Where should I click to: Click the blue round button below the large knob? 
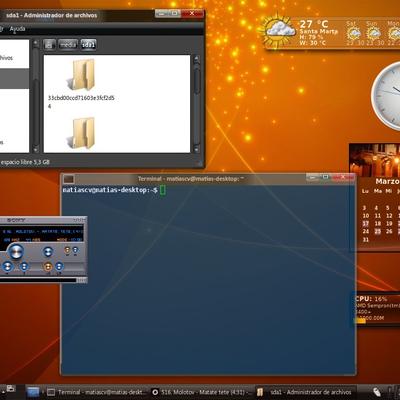point(8,266)
